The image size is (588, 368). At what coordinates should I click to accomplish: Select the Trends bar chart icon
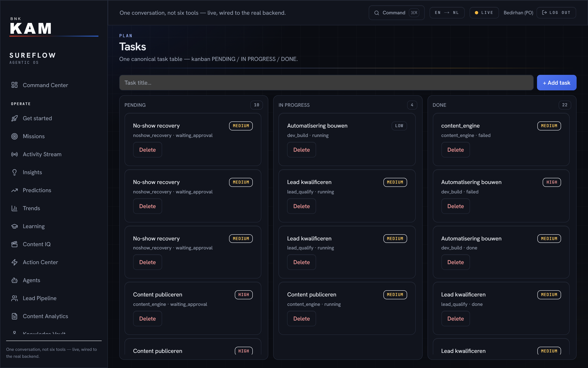[14, 208]
